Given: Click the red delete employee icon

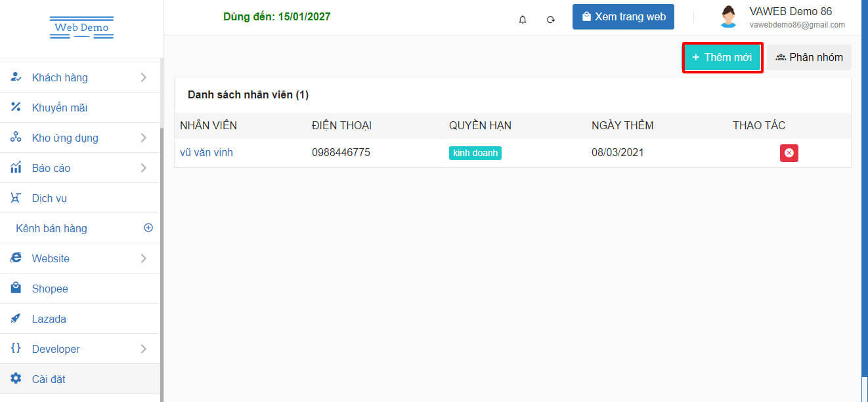Looking at the screenshot, I should (789, 153).
